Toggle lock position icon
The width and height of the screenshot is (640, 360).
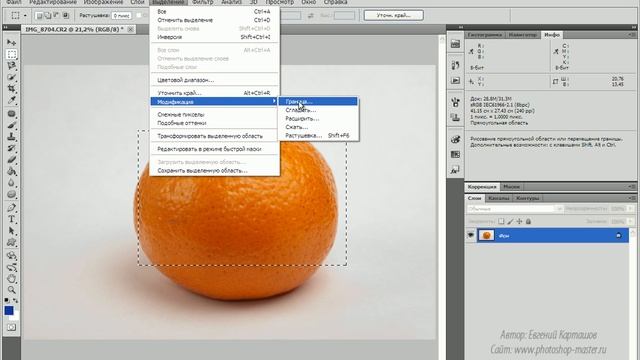519,221
